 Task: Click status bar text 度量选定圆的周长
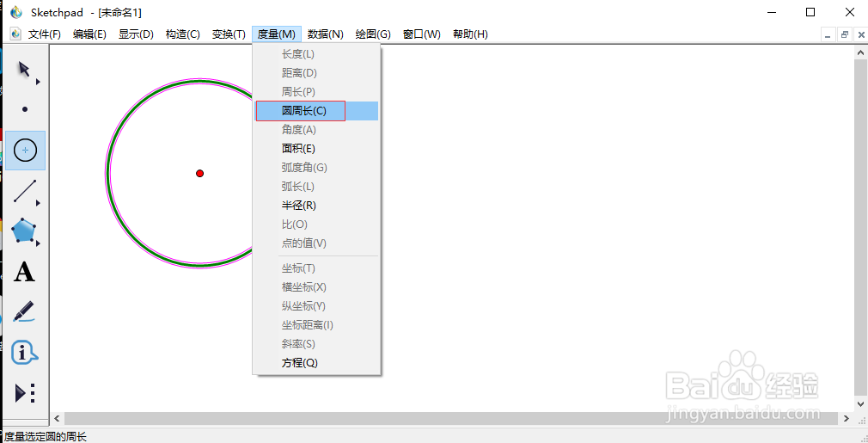(x=46, y=437)
